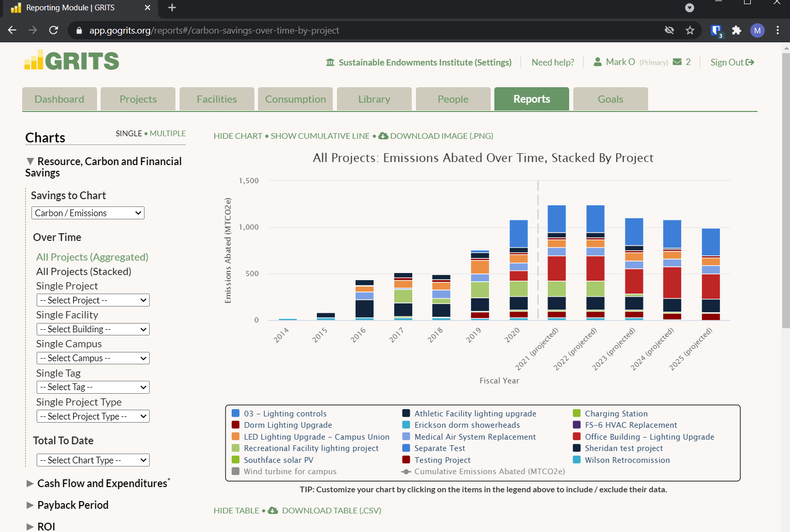The height and width of the screenshot is (532, 790).
Task: Click the GRITS logo icon
Action: 34,61
